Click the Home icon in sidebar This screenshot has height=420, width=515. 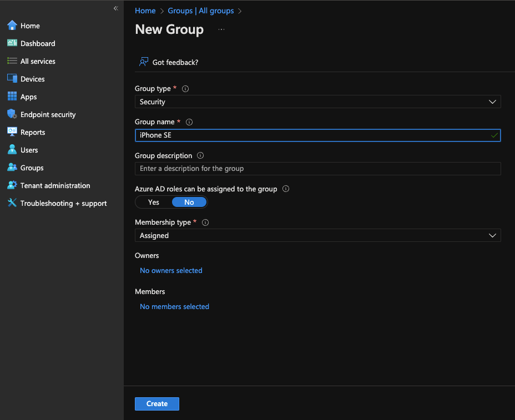pyautogui.click(x=12, y=26)
